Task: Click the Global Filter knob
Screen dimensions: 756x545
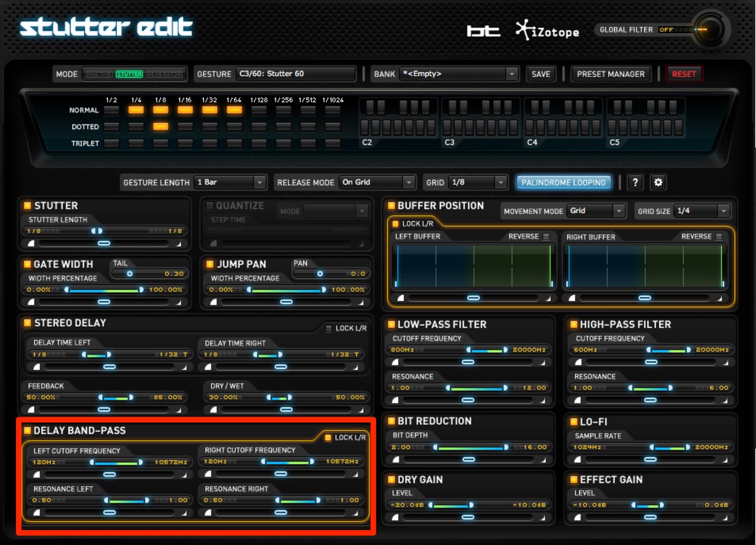Action: (711, 29)
